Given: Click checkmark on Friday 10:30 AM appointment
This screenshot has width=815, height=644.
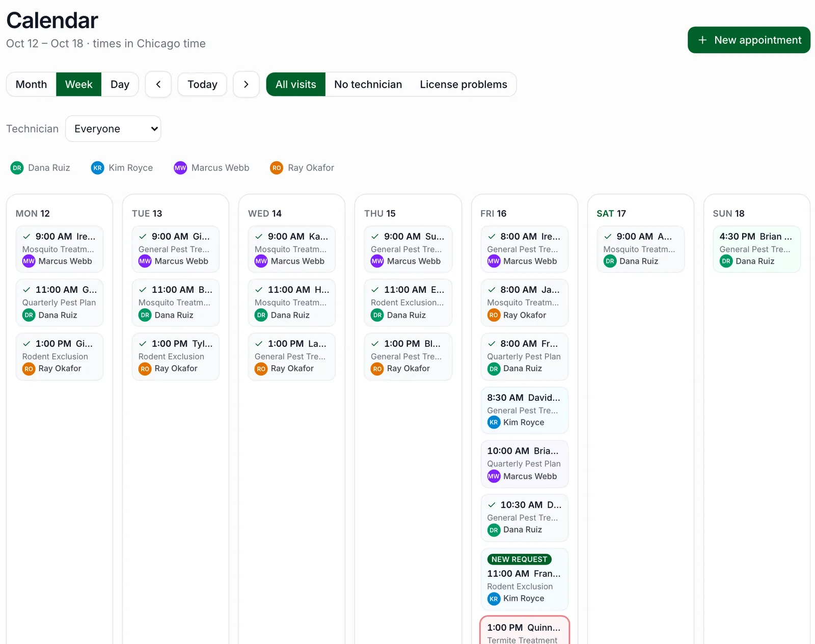Looking at the screenshot, I should point(492,505).
